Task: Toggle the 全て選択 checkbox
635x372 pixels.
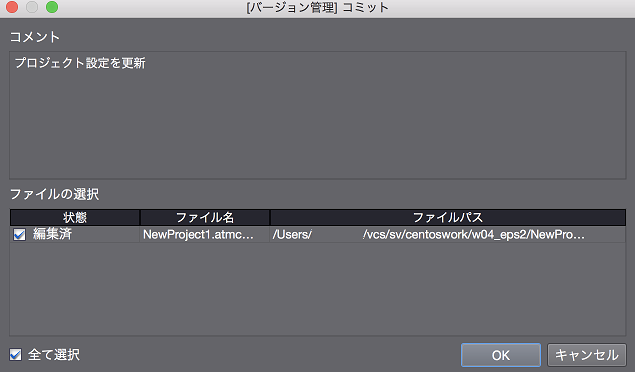Action: 16,355
